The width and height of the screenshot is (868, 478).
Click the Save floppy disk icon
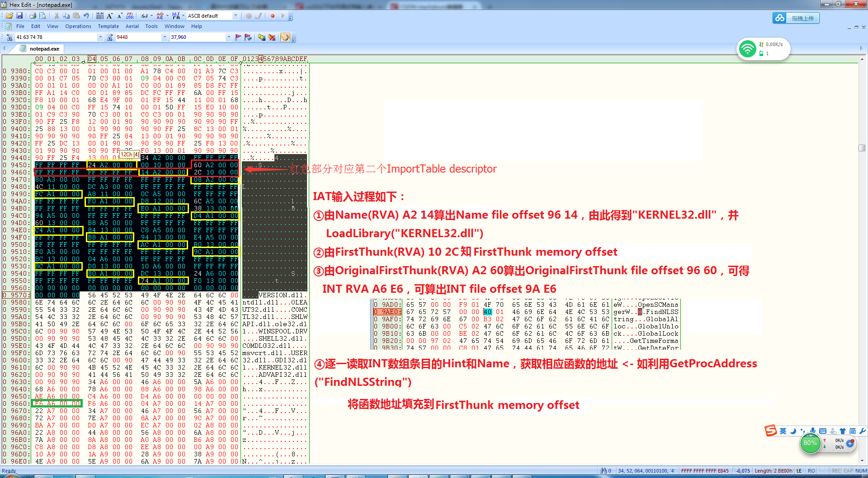[19, 16]
